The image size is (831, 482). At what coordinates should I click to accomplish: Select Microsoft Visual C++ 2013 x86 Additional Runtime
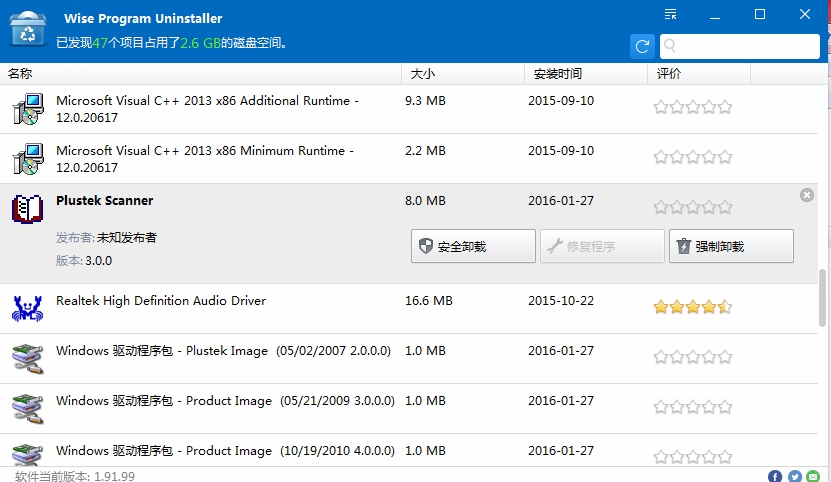pyautogui.click(x=207, y=109)
